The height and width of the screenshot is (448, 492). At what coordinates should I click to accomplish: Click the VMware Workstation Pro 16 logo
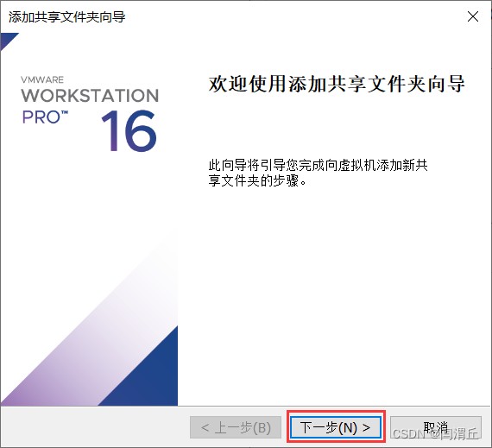click(x=90, y=114)
